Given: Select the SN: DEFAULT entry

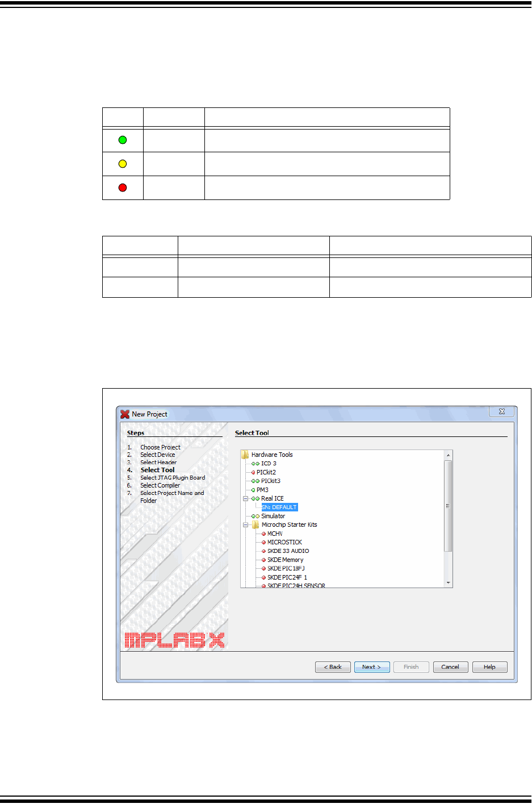Looking at the screenshot, I should 279,507.
